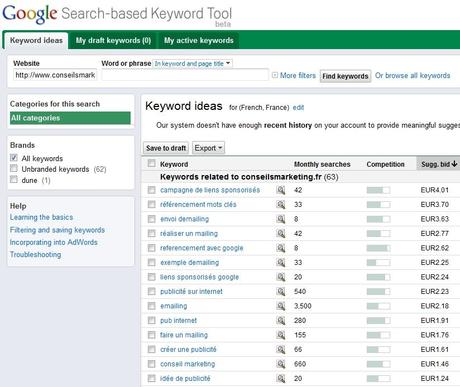Select checkbox for campagne de liens sponsorisés
This screenshot has height=387, width=460.
click(152, 190)
